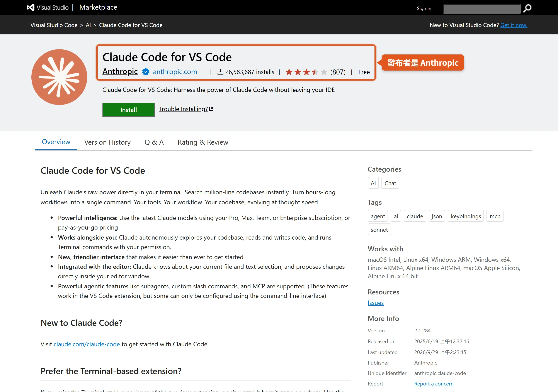
Task: Click the star rating icons
Action: (x=306, y=72)
